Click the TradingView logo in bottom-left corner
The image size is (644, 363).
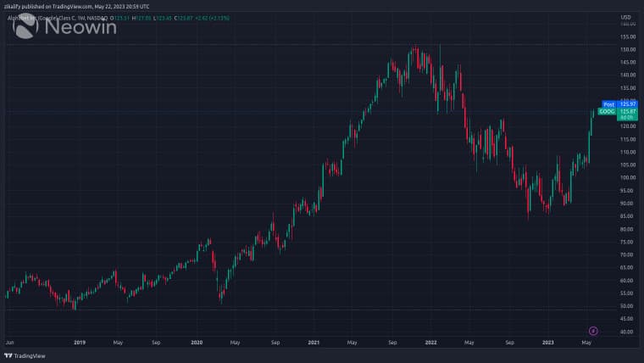25,355
